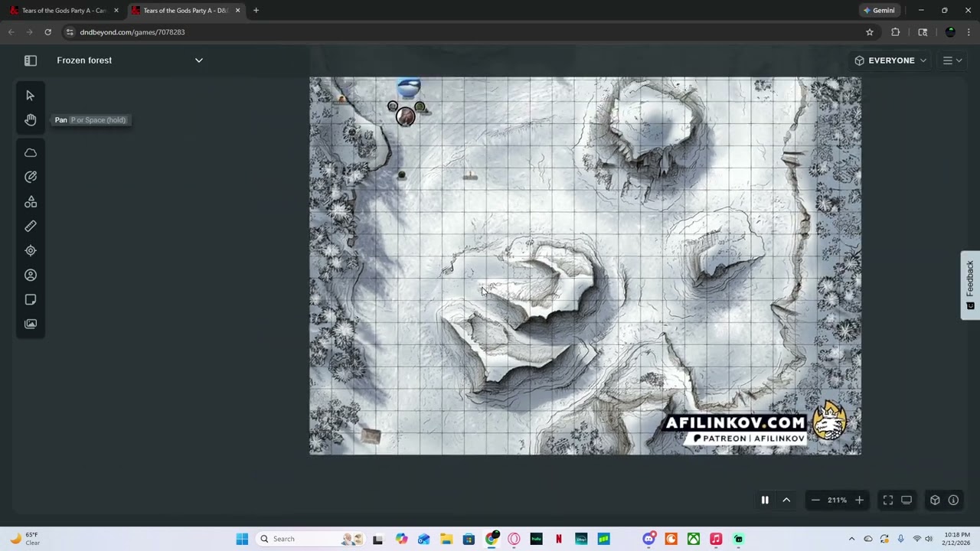Open Hulu from the taskbar

point(536,539)
